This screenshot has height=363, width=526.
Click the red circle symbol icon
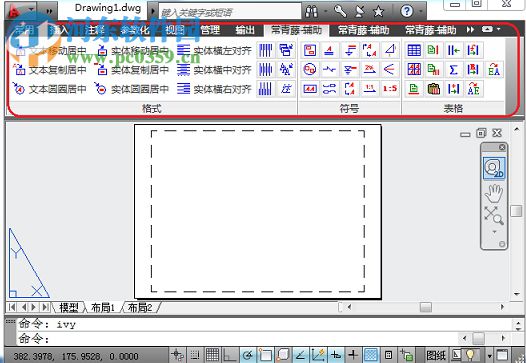pos(309,69)
